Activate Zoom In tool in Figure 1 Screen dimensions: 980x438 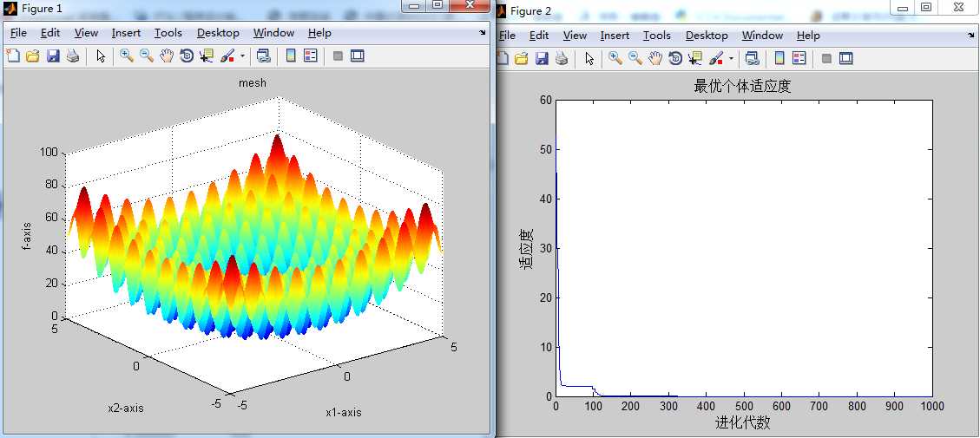click(x=126, y=56)
